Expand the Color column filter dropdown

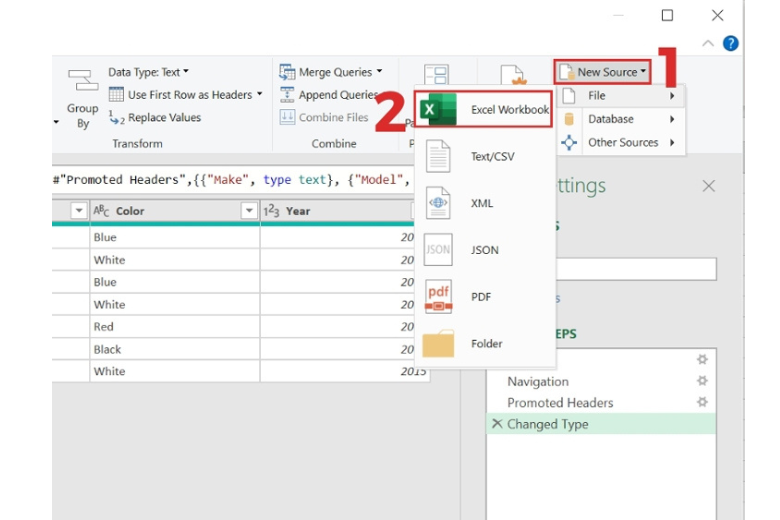[250, 211]
